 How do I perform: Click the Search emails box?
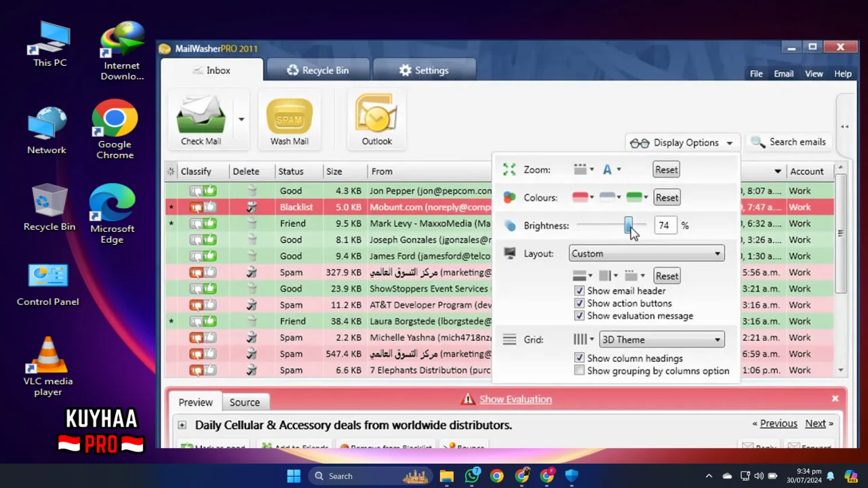click(790, 142)
